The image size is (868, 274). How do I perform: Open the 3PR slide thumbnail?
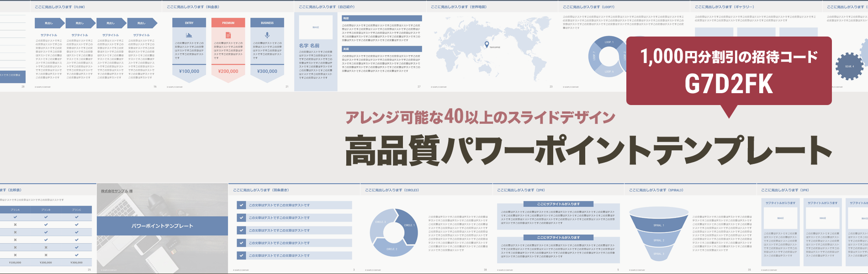(x=812, y=229)
